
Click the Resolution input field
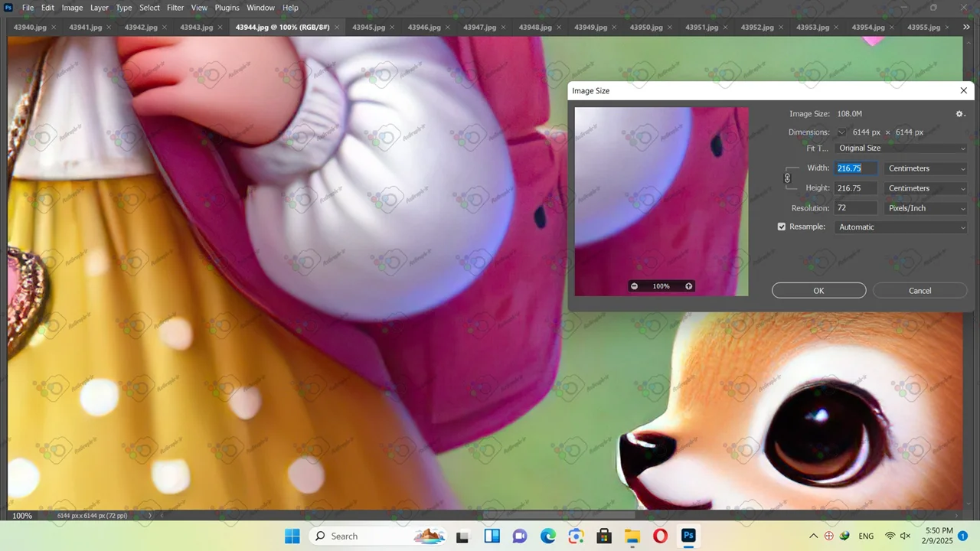coord(856,208)
